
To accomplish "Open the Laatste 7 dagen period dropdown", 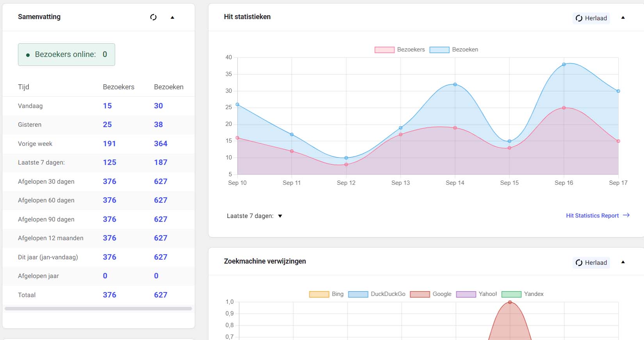I will [254, 216].
